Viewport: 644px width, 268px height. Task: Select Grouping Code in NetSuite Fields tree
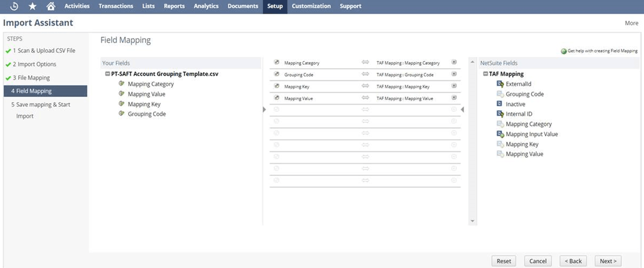(525, 94)
